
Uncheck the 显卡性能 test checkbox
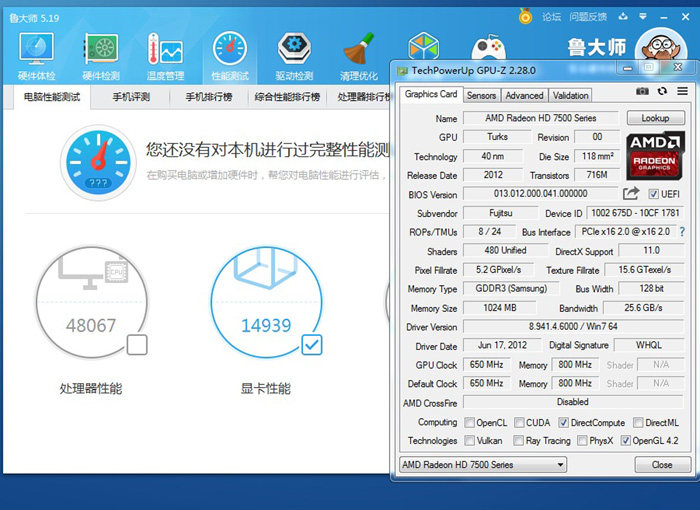point(312,345)
